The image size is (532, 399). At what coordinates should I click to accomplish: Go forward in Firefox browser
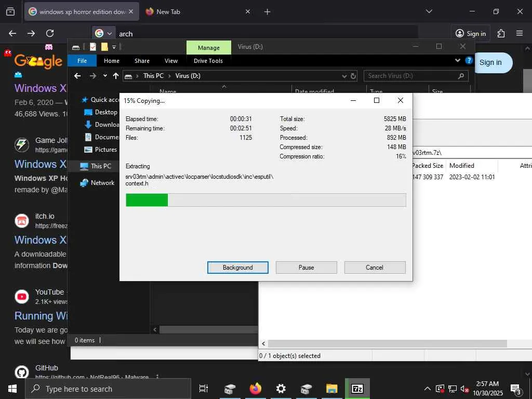point(31,33)
